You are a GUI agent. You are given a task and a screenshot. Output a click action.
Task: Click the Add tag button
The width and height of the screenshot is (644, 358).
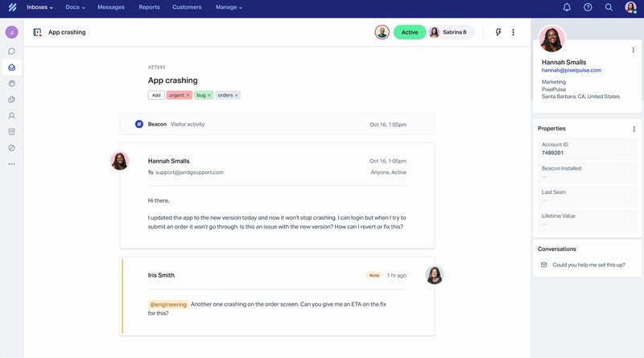[156, 95]
